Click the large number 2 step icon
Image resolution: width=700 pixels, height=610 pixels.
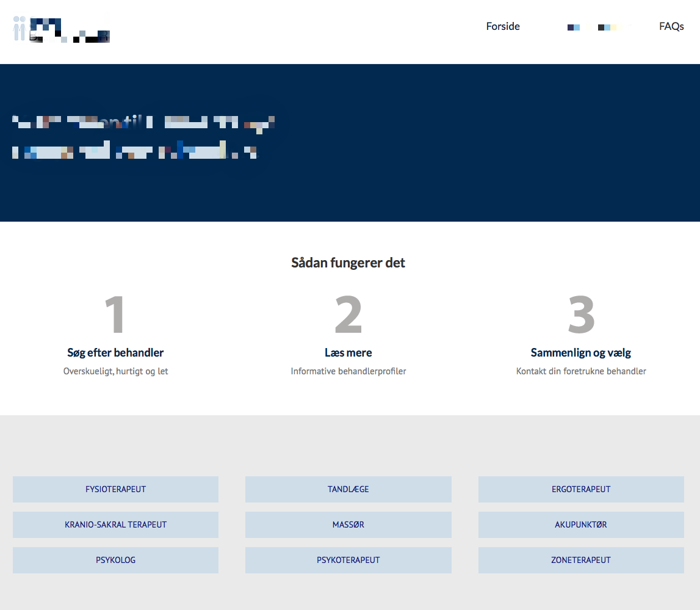pos(348,314)
